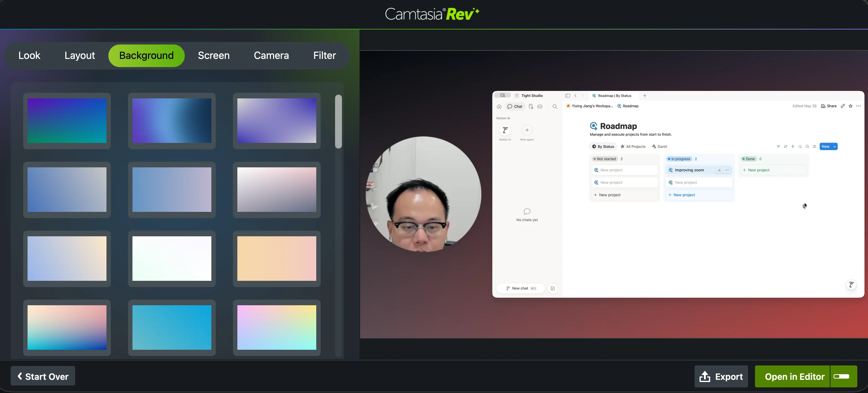The width and height of the screenshot is (868, 393).
Task: Click the Roadmap page title icon
Action: [x=594, y=126]
